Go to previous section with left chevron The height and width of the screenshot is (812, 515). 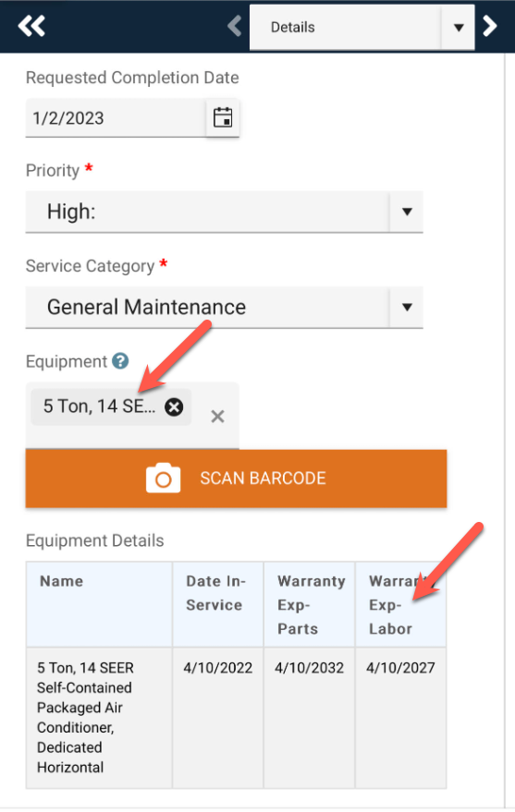[235, 26]
